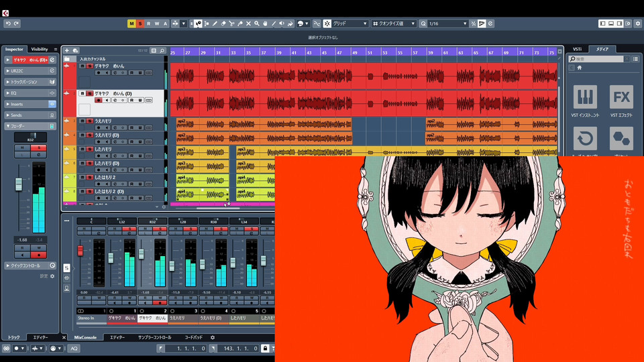Click the red Stereo In fader handle
644x362 pixels.
(x=80, y=250)
